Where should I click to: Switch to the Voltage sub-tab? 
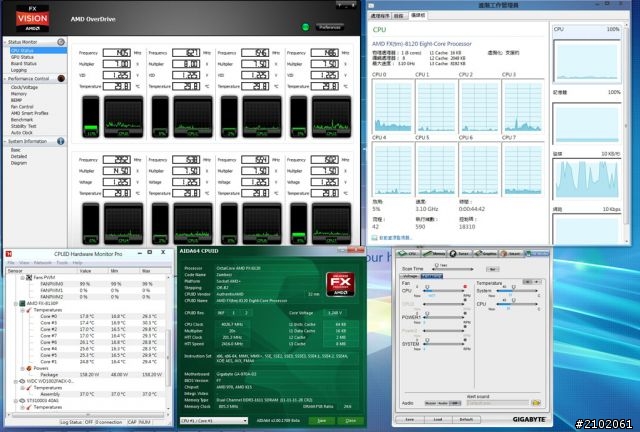pyautogui.click(x=410, y=276)
